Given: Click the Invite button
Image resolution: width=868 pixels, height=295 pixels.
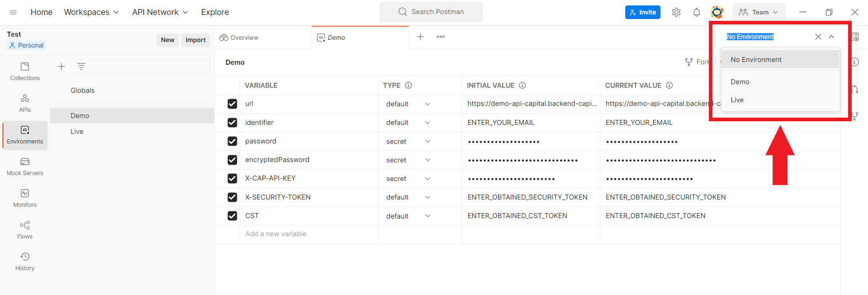Looking at the screenshot, I should point(643,12).
